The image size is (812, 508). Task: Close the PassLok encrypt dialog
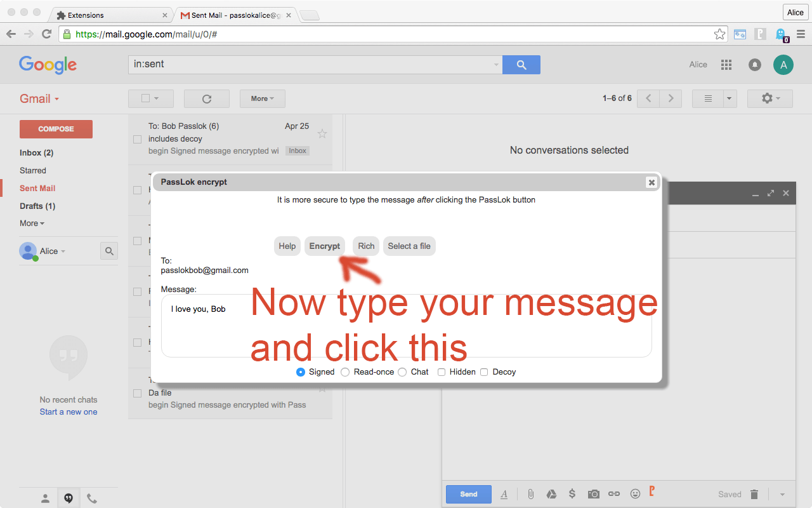[651, 182]
